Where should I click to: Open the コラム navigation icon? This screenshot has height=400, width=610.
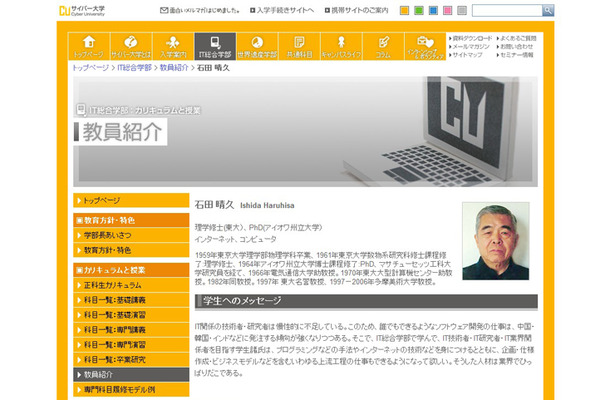tap(383, 46)
